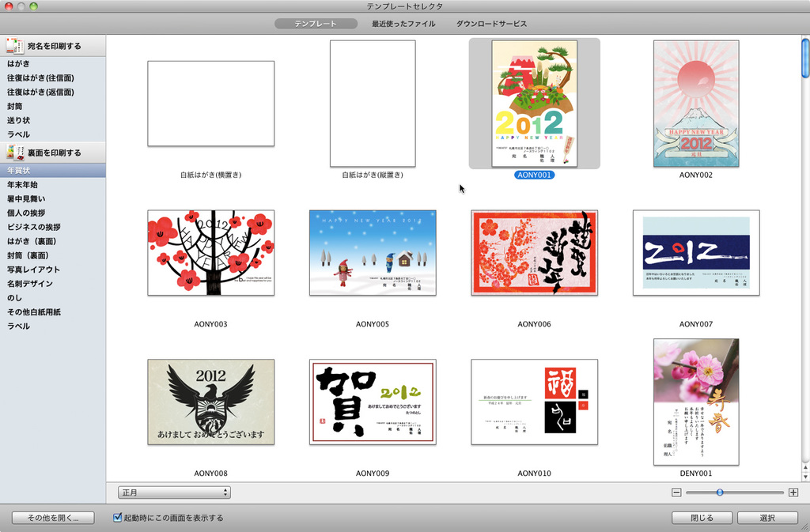Click the thumbnail size slider handle
Viewport: 810px width, 532px height.
pos(720,492)
